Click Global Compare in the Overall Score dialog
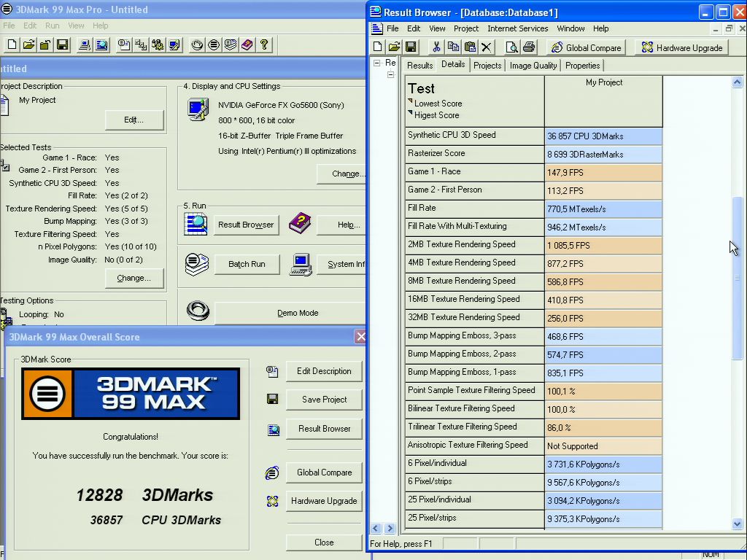The image size is (747, 560). click(325, 472)
